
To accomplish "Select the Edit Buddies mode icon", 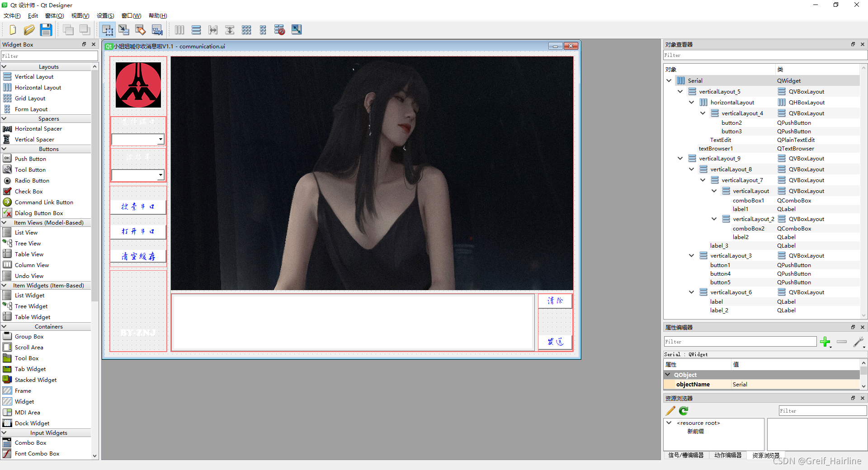I will (x=141, y=30).
